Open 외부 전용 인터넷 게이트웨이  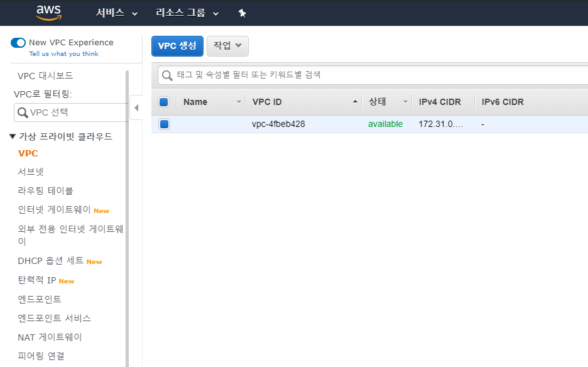[x=70, y=235]
